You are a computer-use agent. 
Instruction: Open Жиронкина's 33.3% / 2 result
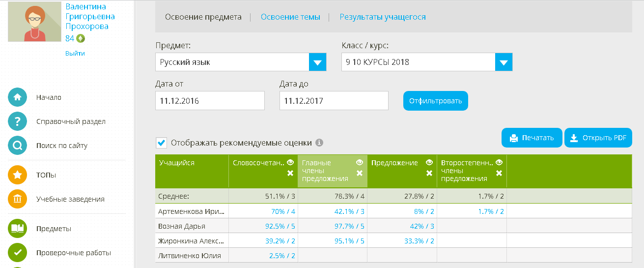pyautogui.click(x=419, y=241)
